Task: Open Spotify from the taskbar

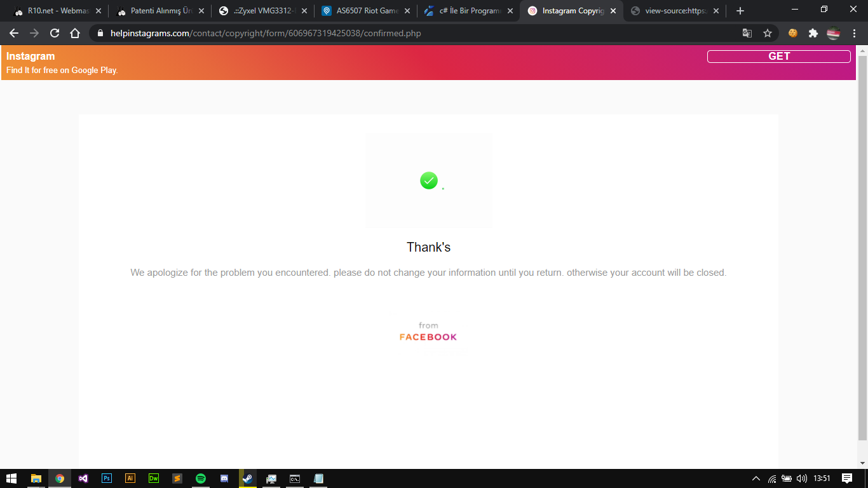Action: tap(201, 478)
